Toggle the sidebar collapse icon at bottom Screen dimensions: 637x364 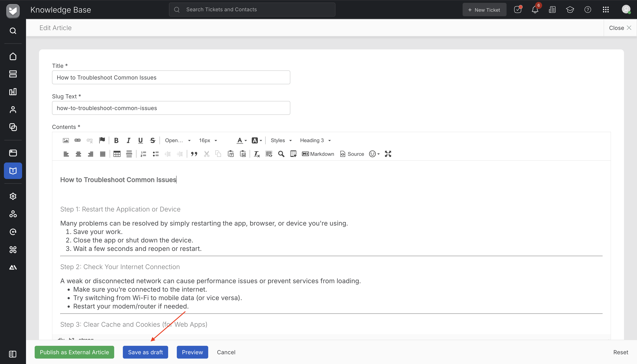click(x=13, y=354)
